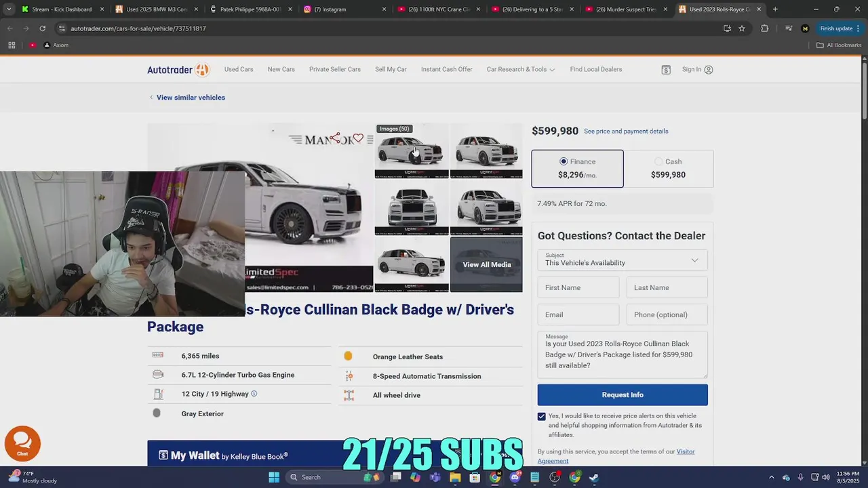868x488 pixels.
Task: Open browser extensions puzzle icon
Action: pos(765,28)
